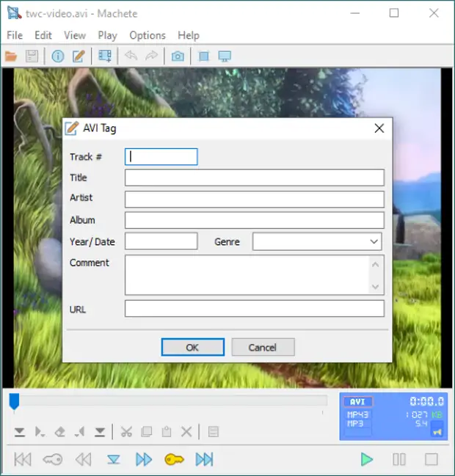Viewport: 455px width, 476px height.
Task: Open the Play menu
Action: [x=107, y=35]
